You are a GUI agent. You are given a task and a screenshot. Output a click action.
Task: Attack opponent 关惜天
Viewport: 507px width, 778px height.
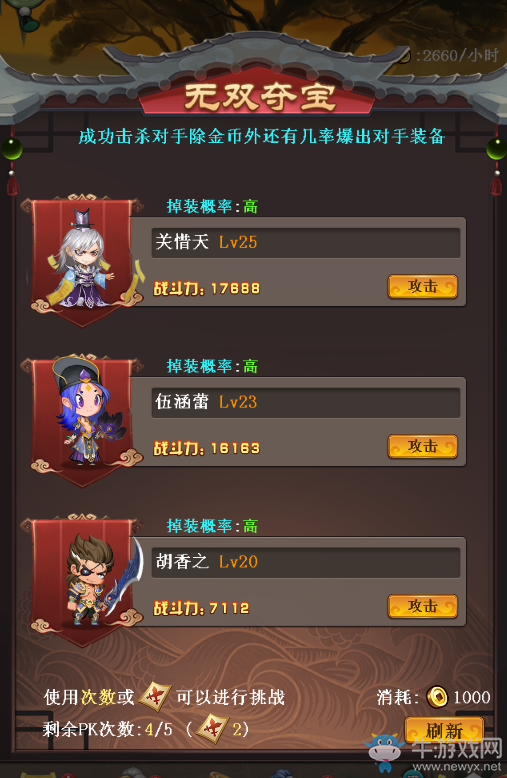point(423,286)
